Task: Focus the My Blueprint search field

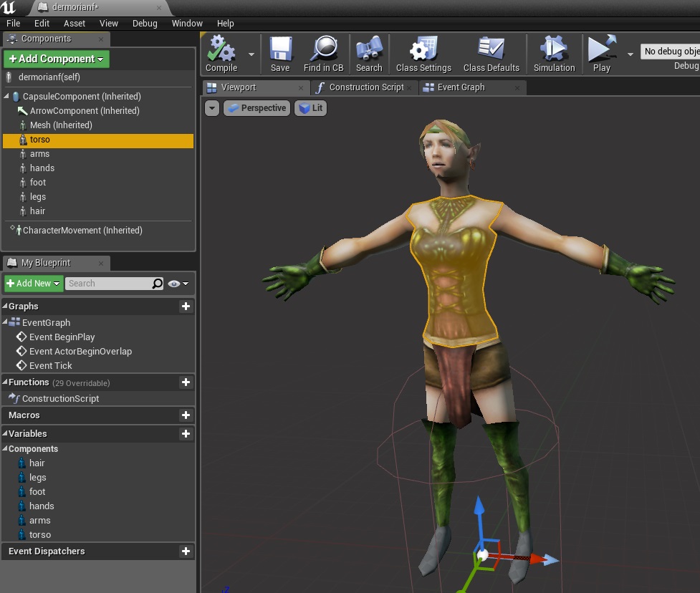Action: 108,284
